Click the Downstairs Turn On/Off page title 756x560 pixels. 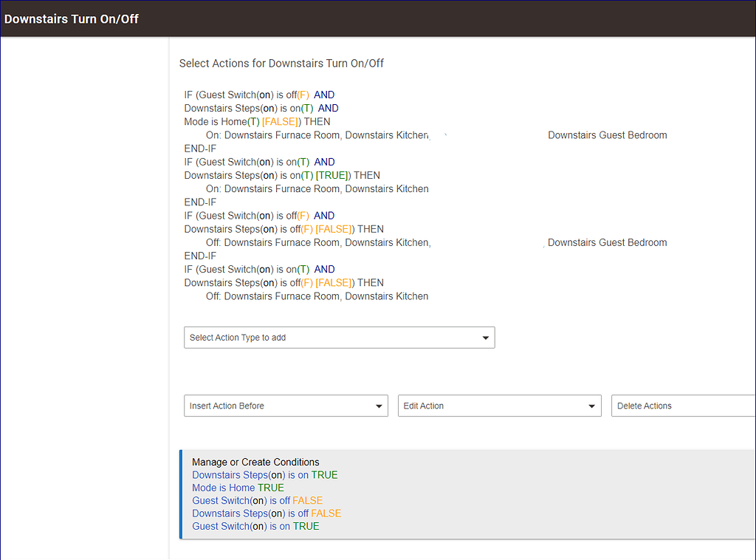tap(72, 18)
